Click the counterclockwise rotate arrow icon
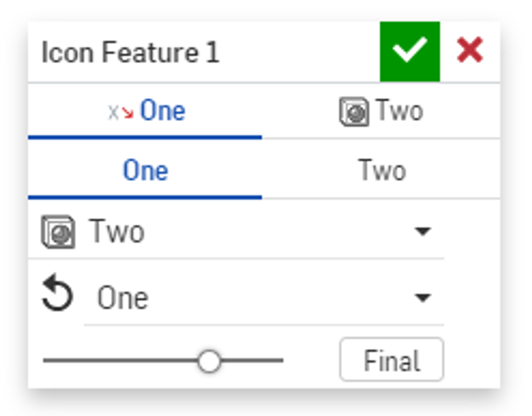The image size is (532, 416). click(x=57, y=293)
